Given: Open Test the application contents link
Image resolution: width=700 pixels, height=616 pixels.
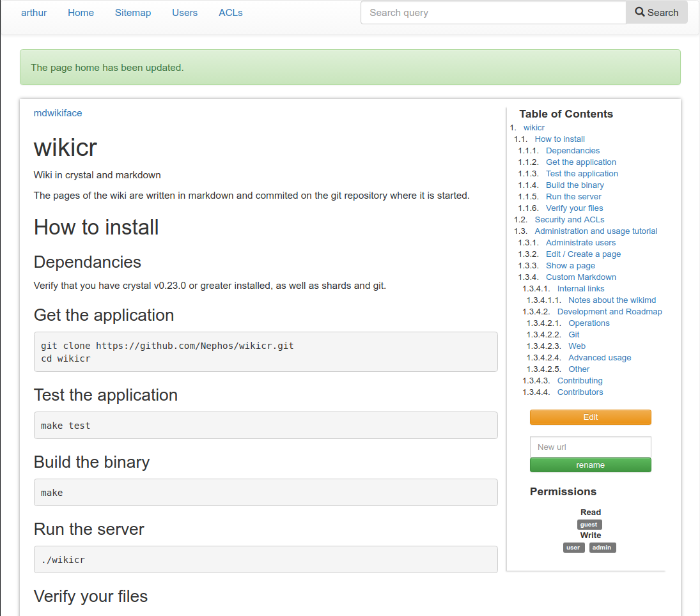Looking at the screenshot, I should coord(582,174).
